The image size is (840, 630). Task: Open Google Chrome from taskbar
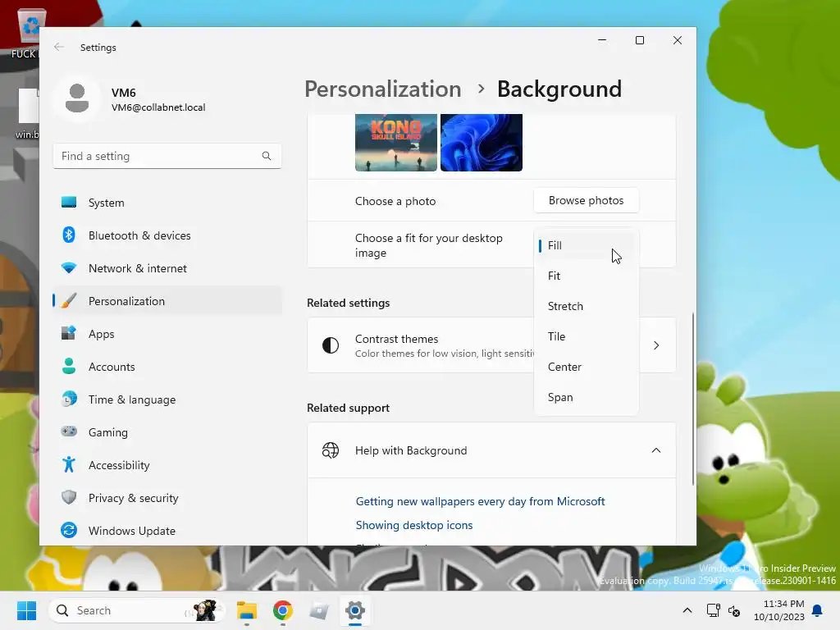[x=283, y=610]
